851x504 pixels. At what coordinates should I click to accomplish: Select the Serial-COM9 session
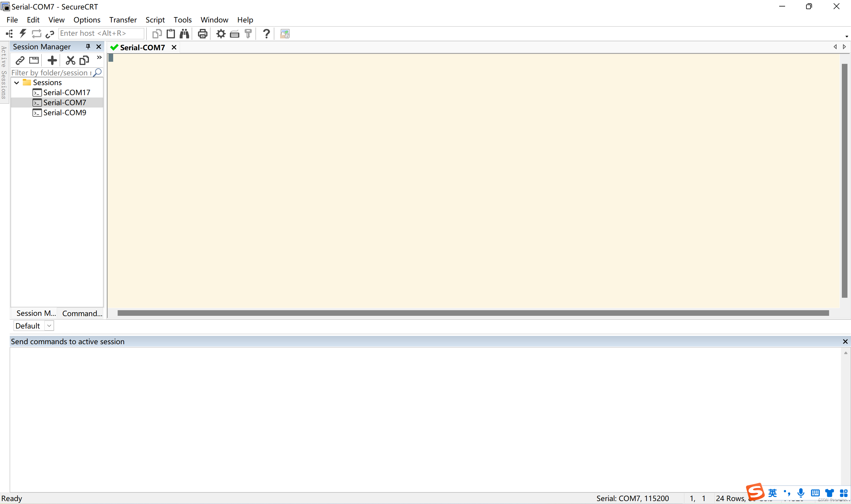[64, 113]
